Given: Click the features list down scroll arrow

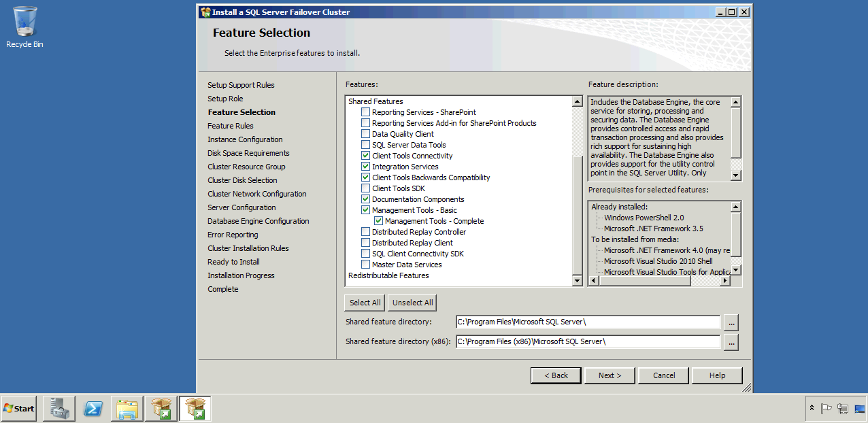Looking at the screenshot, I should (578, 280).
